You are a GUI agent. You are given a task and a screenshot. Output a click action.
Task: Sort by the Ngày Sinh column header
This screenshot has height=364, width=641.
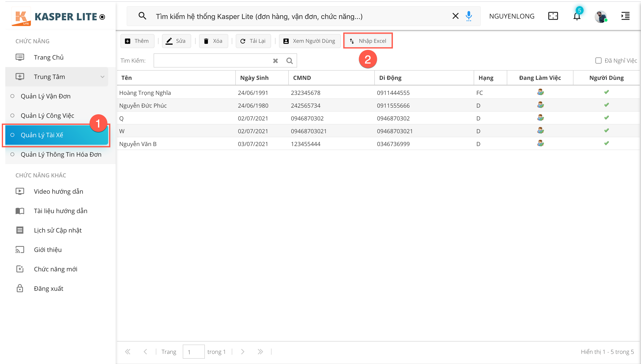tap(254, 78)
